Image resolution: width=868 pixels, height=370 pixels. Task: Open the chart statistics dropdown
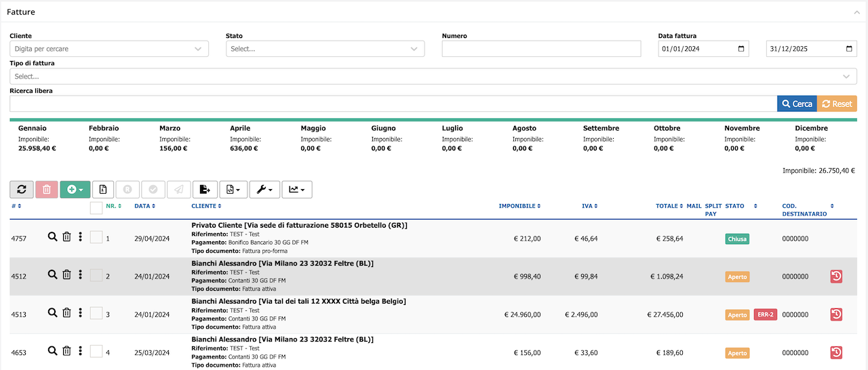[x=296, y=190]
